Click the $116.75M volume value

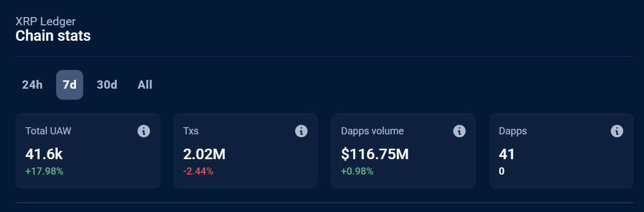click(x=375, y=154)
